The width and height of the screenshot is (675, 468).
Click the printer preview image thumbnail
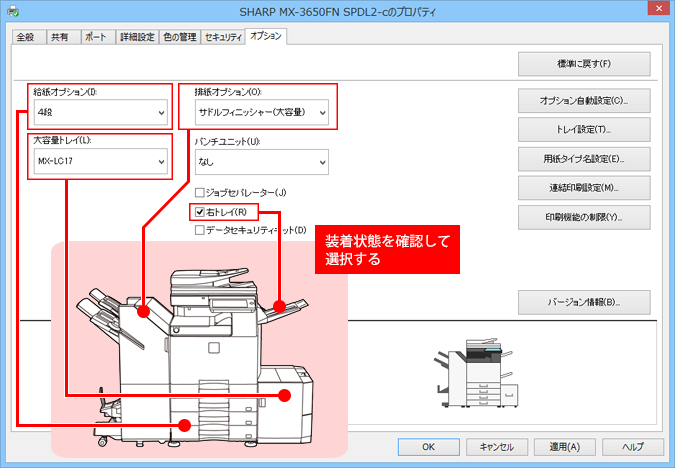point(475,373)
